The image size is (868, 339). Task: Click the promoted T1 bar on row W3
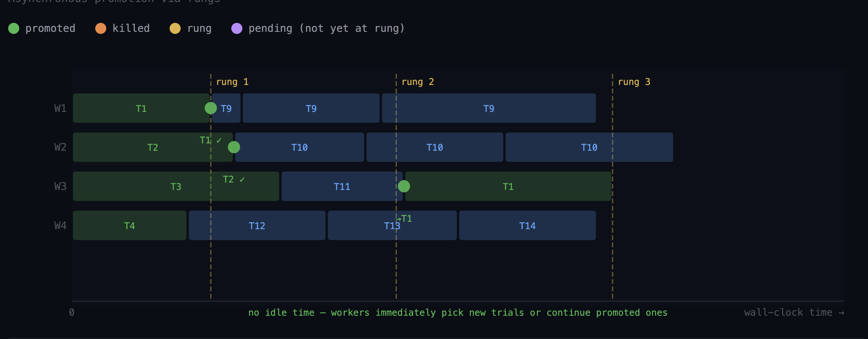pyautogui.click(x=508, y=187)
